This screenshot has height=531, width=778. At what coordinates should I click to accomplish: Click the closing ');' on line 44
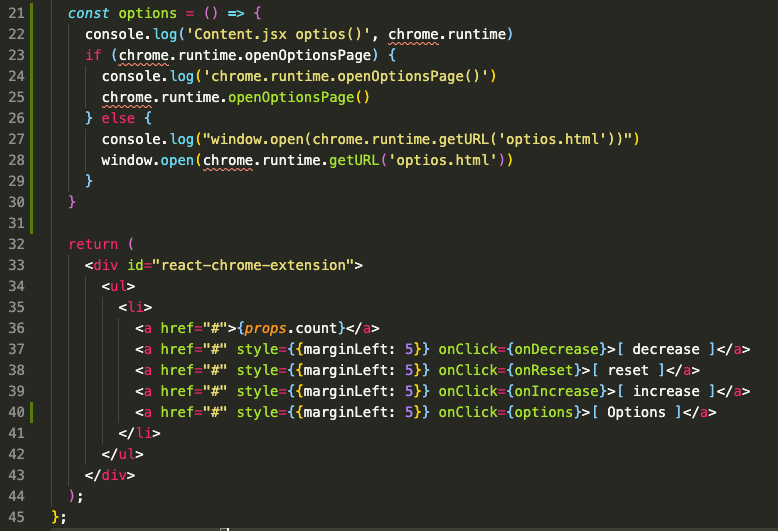(x=76, y=496)
